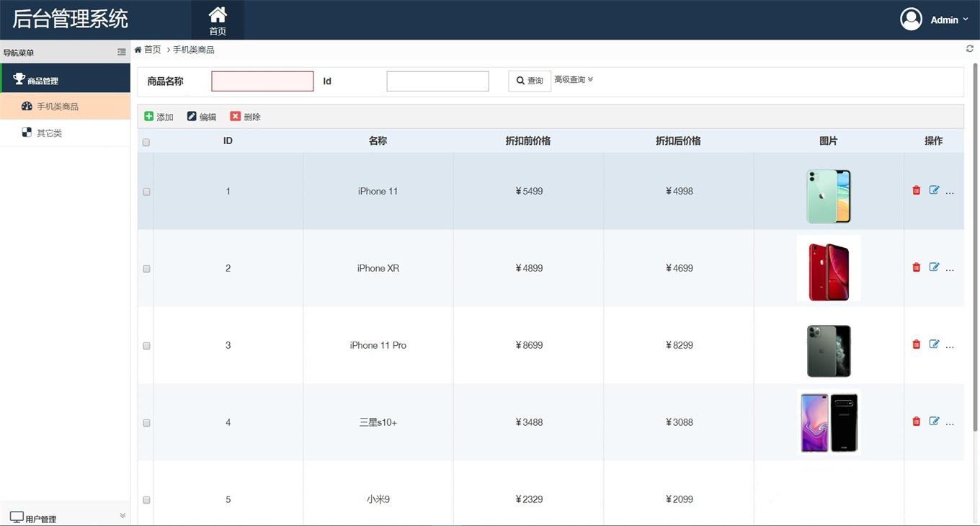Edit 三星s10+ row via pencil icon
The width and height of the screenshot is (980, 526).
(x=934, y=421)
